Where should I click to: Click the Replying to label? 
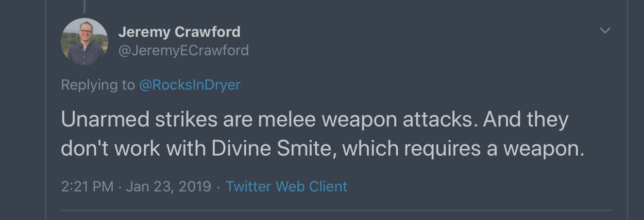[x=98, y=85]
